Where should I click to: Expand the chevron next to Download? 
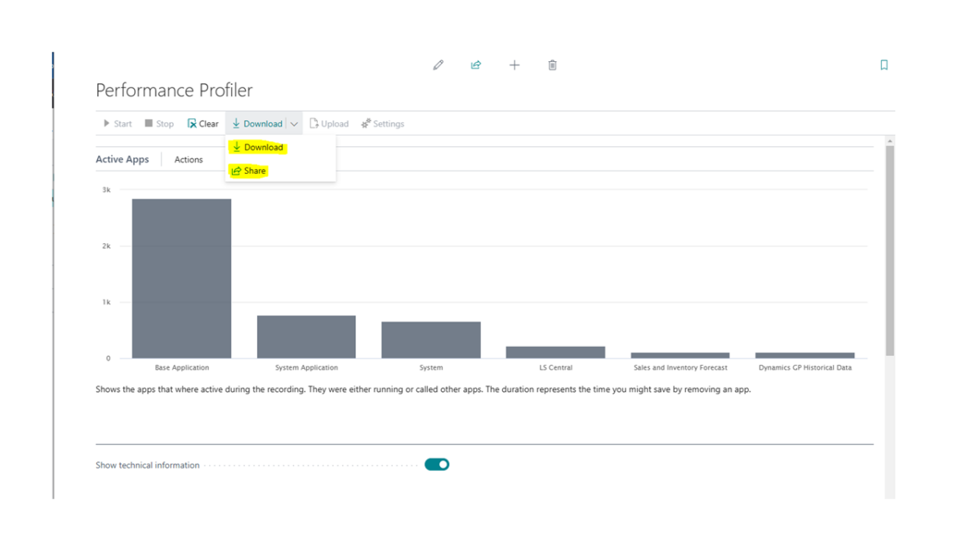293,123
